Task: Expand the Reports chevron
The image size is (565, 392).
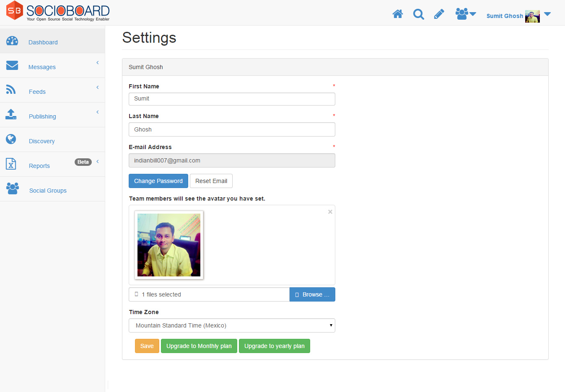Action: (x=98, y=162)
